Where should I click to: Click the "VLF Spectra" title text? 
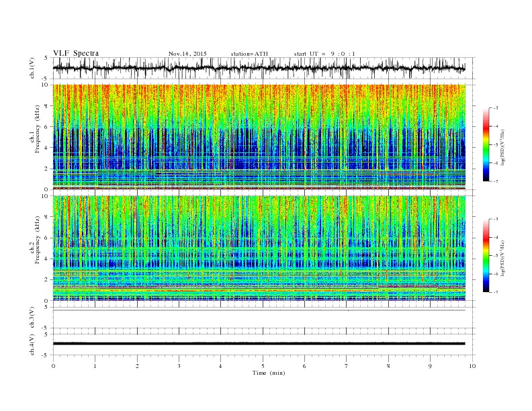coord(76,53)
